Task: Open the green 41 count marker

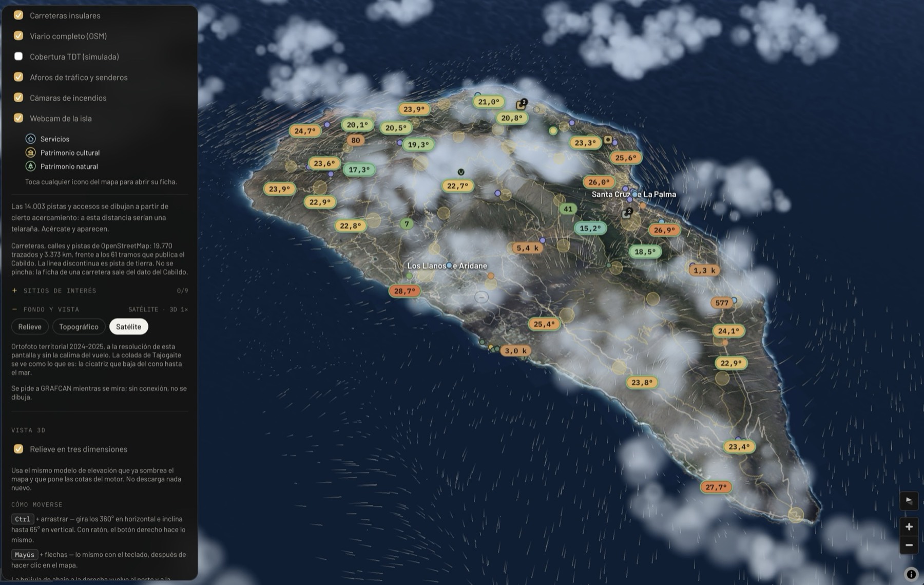Action: coord(568,209)
